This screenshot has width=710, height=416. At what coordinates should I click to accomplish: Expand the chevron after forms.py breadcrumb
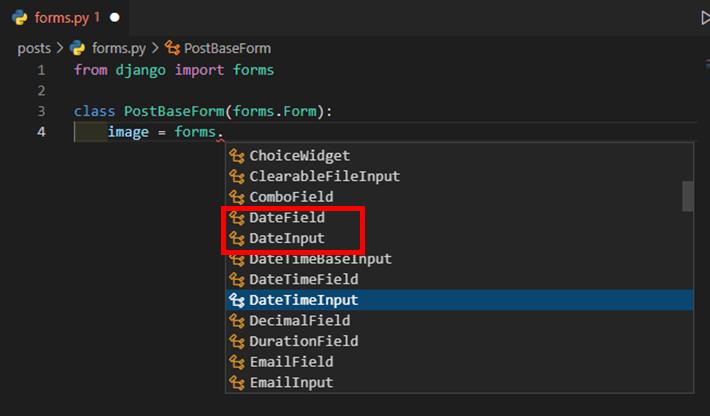click(155, 48)
